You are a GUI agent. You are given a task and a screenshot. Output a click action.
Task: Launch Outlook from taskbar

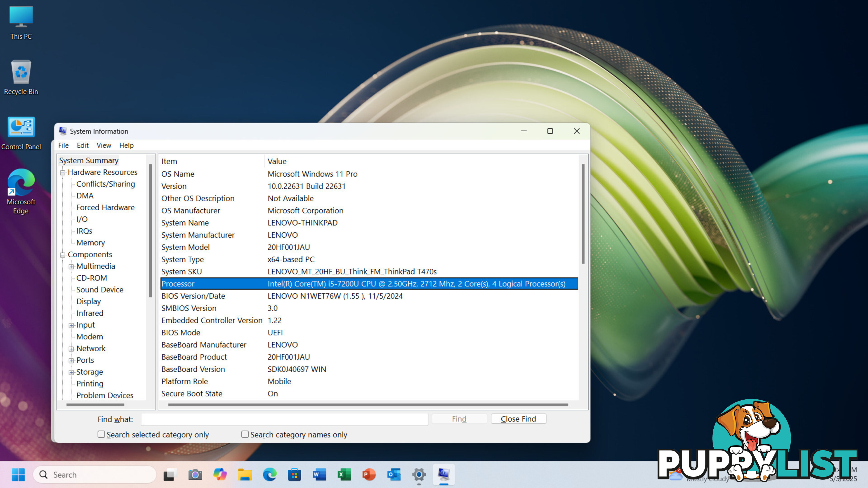pos(394,474)
